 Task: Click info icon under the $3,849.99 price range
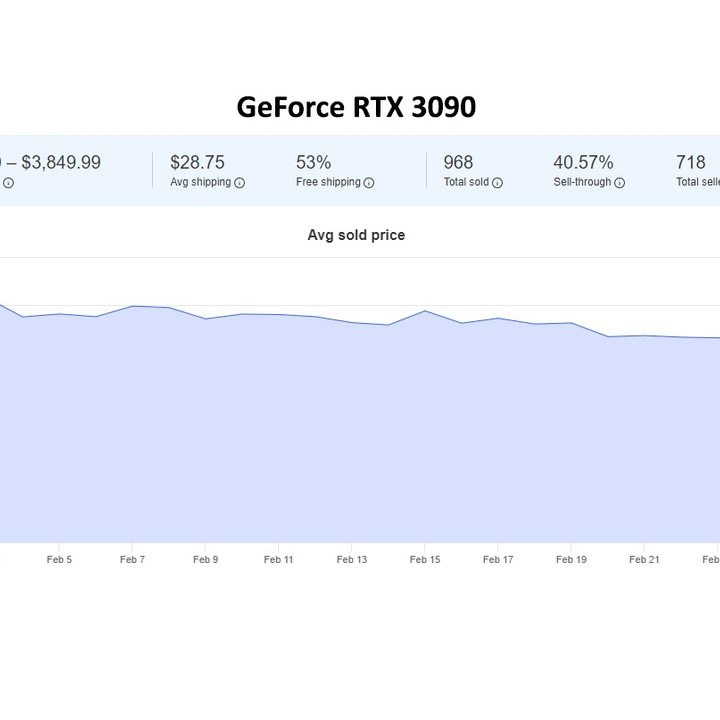point(8,183)
